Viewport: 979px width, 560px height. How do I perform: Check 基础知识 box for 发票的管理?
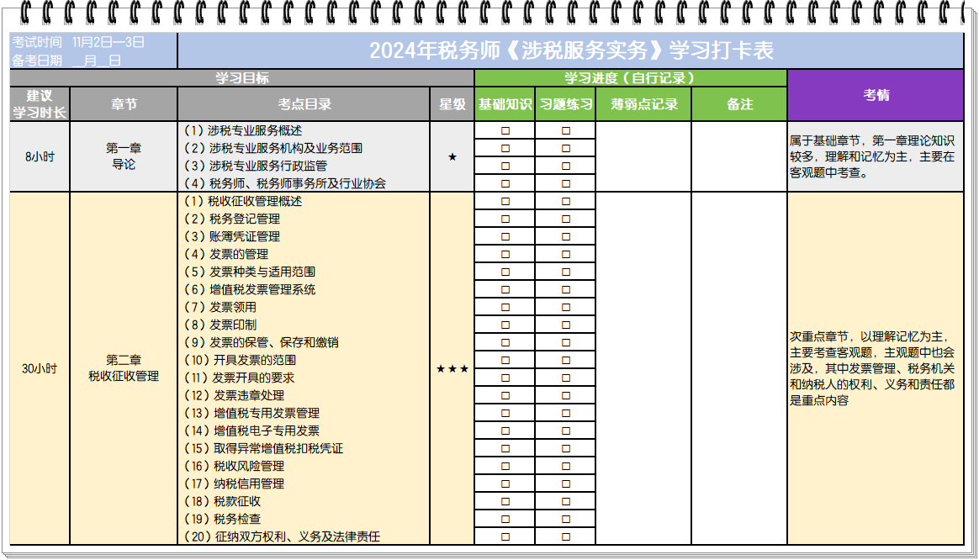pyautogui.click(x=505, y=254)
